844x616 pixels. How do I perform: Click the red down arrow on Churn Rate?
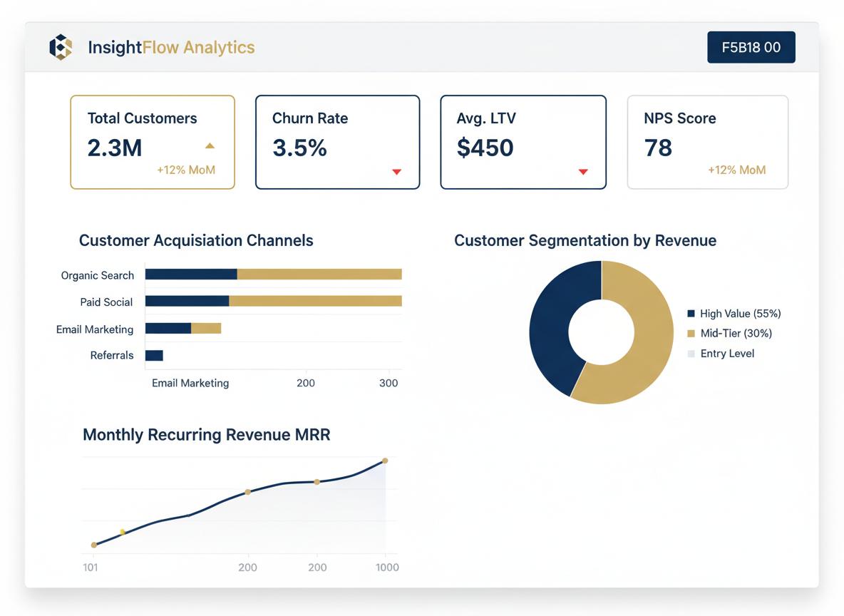coord(397,172)
